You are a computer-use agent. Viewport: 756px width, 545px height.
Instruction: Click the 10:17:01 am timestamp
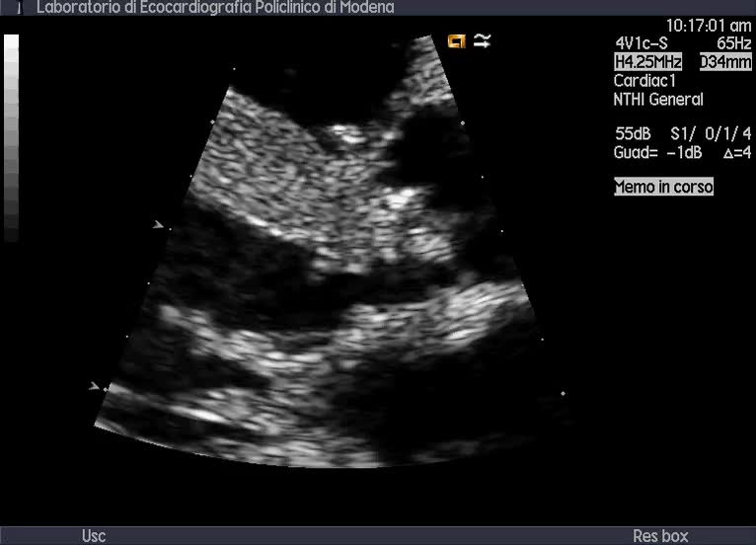click(x=709, y=25)
